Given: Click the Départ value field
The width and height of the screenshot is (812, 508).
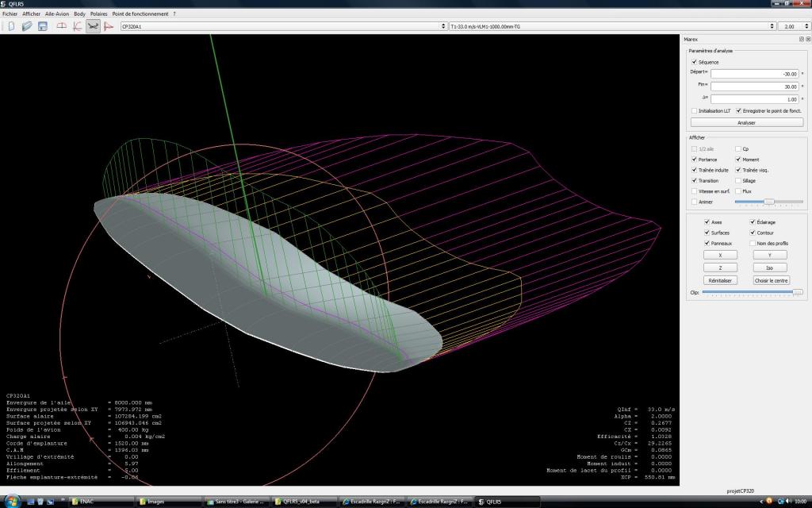Looking at the screenshot, I should (x=755, y=74).
